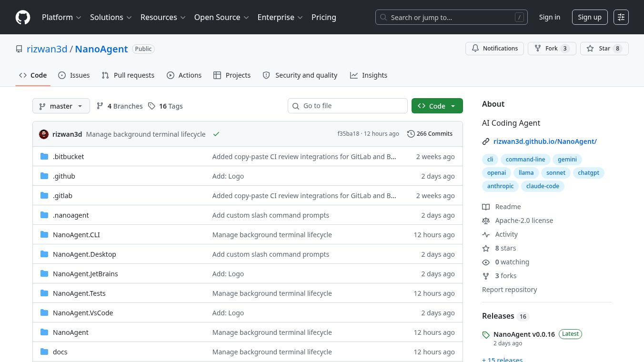
Task: Click the anthropic topic tag
Action: (500, 186)
